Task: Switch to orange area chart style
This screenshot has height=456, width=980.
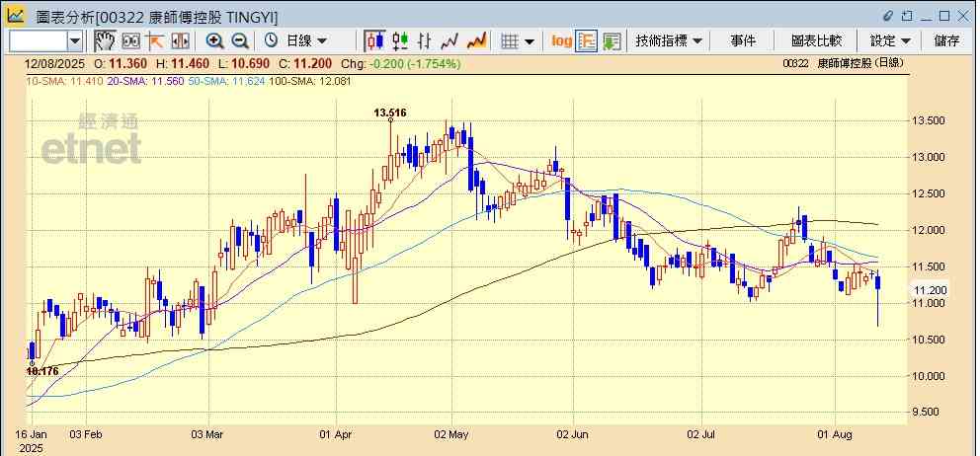Action: (x=476, y=41)
